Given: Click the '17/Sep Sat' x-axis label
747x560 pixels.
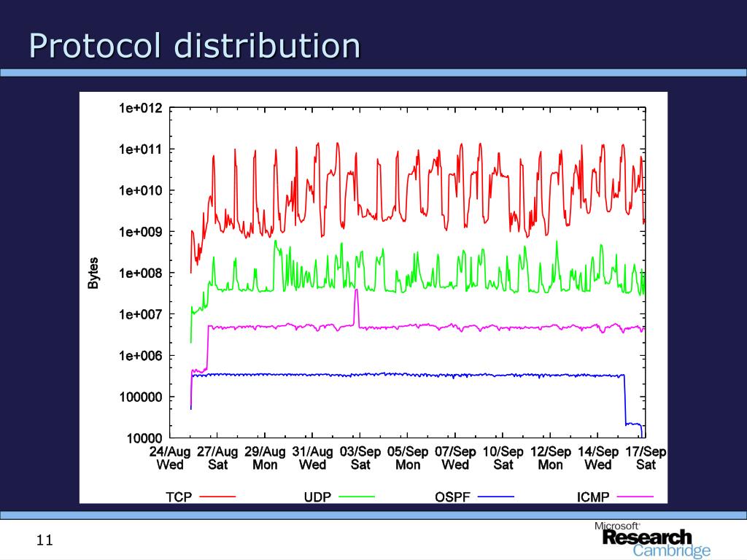Looking at the screenshot, I should pos(646,458).
